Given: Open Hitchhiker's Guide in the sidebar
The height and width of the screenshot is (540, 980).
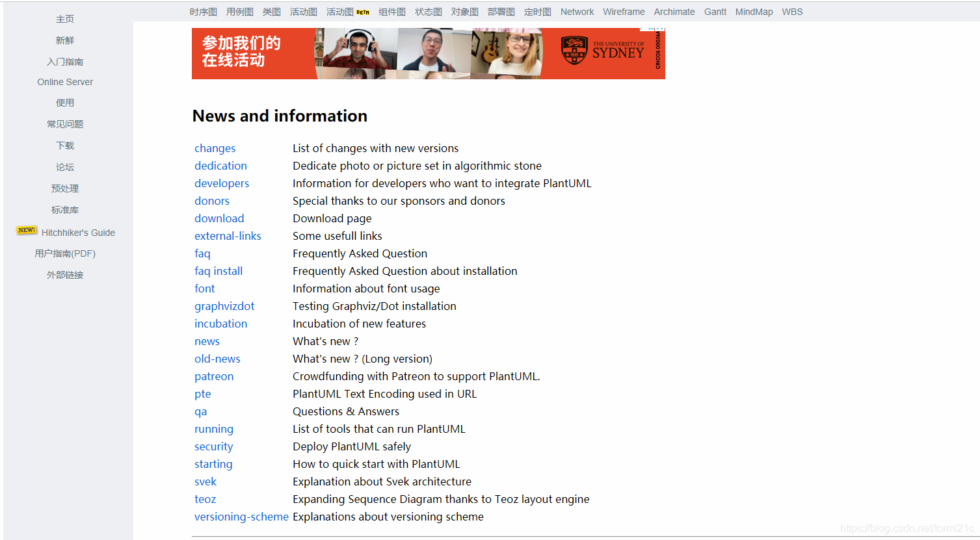Looking at the screenshot, I should click(78, 233).
